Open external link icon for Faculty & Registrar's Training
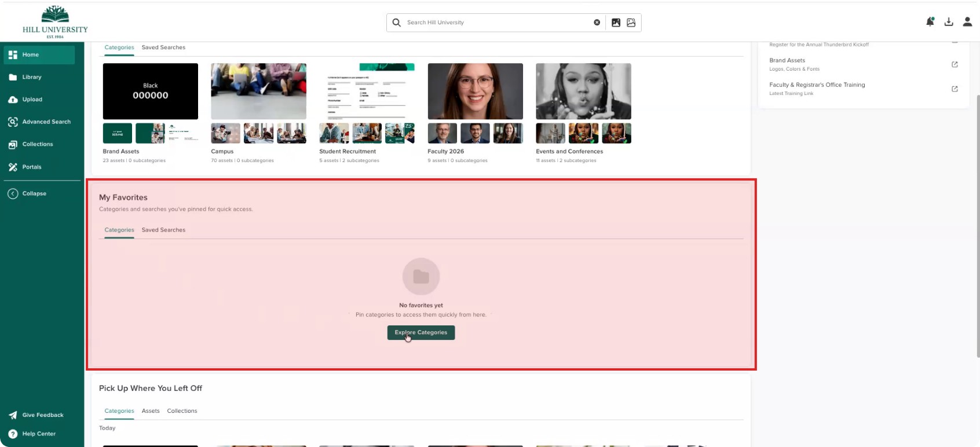 tap(955, 89)
